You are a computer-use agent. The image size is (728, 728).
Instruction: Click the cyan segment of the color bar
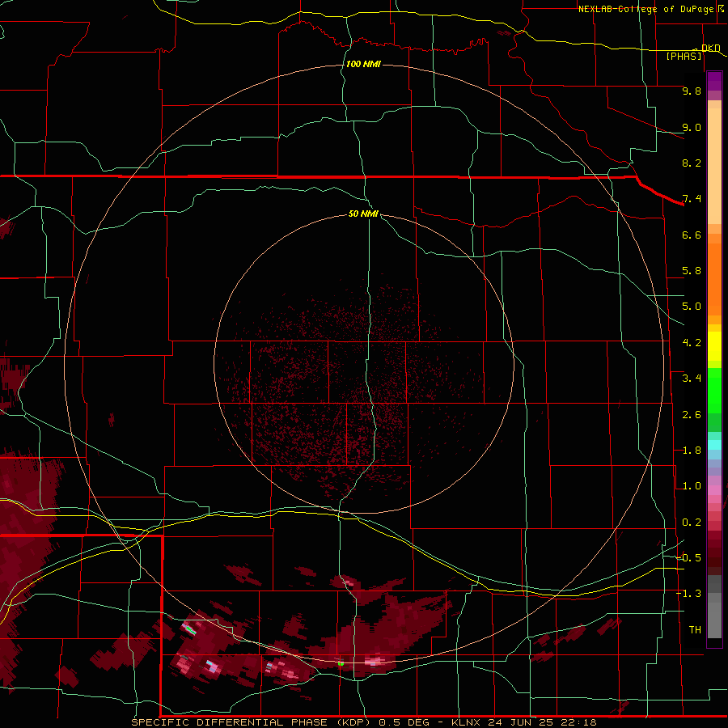pos(714,445)
